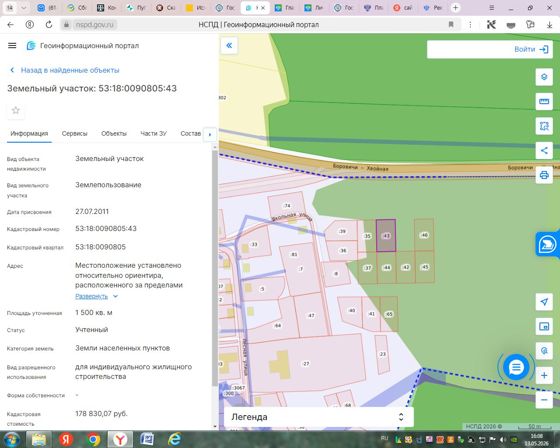Zoom out the map with minus
Viewport: 560px width, 448px height.
544,400
